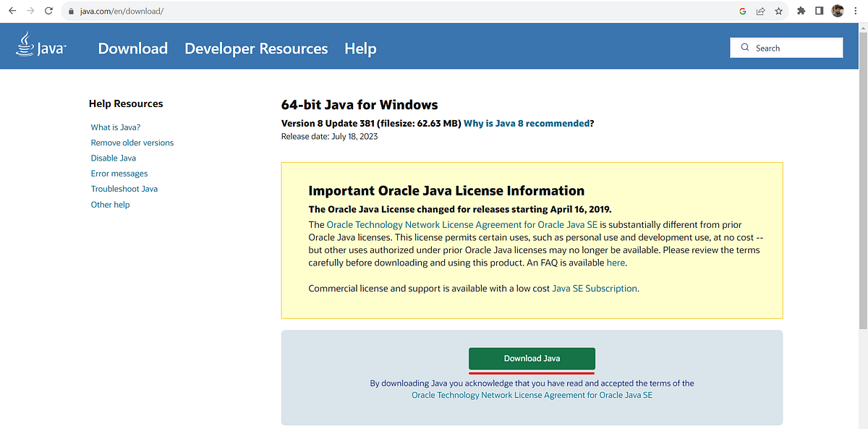The width and height of the screenshot is (868, 429).
Task: Open the Download menu in the Java navbar
Action: click(x=132, y=48)
